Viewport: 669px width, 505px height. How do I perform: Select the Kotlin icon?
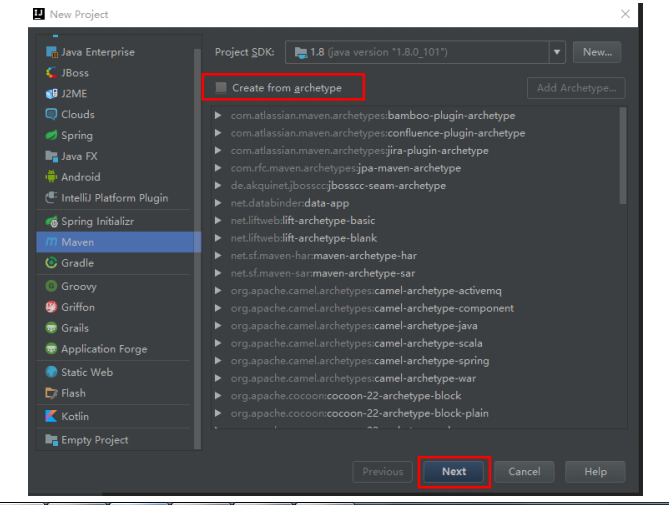(51, 416)
